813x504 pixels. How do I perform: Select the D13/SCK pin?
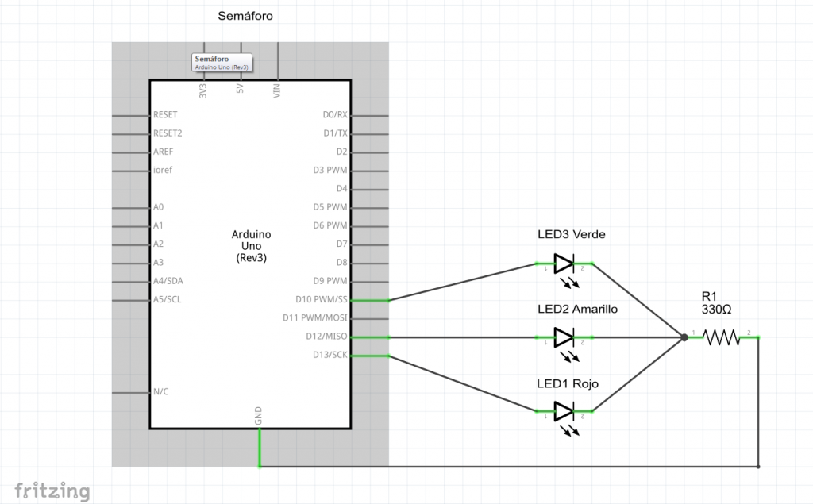click(x=370, y=355)
